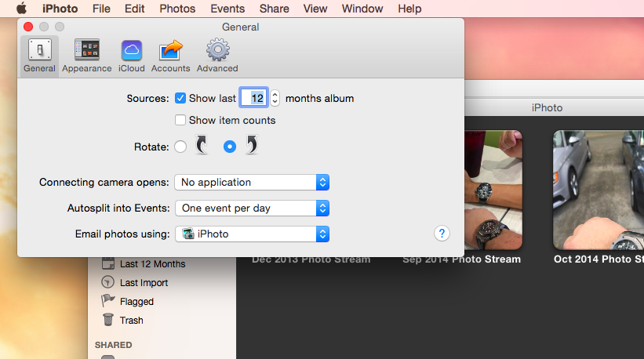Enable Show item counts checkbox
Image resolution: width=644 pixels, height=359 pixels.
(x=180, y=120)
